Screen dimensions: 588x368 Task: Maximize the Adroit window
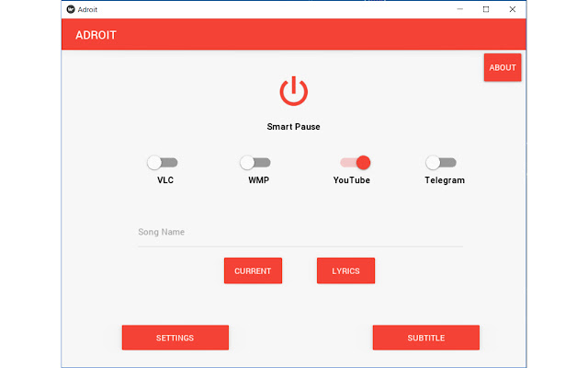click(486, 9)
